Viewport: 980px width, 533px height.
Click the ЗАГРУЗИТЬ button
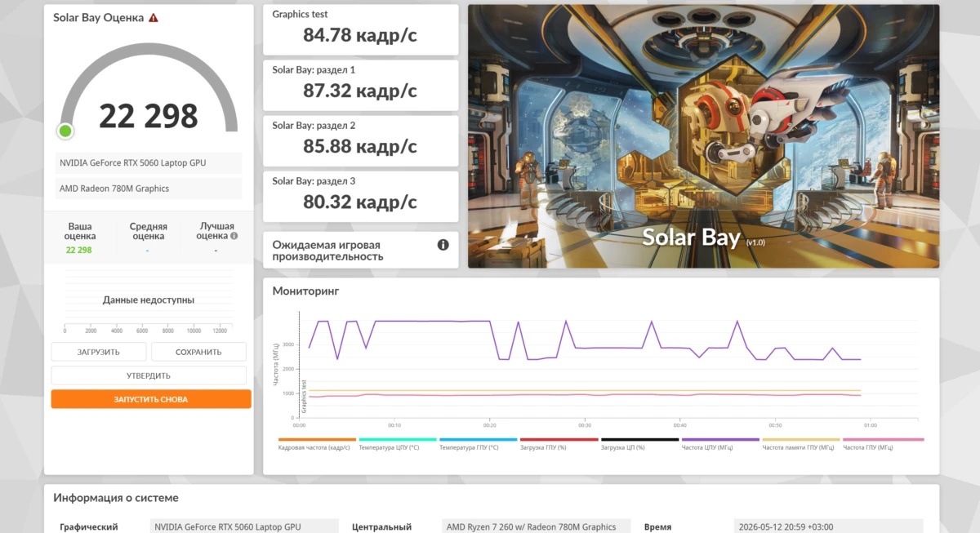point(99,352)
